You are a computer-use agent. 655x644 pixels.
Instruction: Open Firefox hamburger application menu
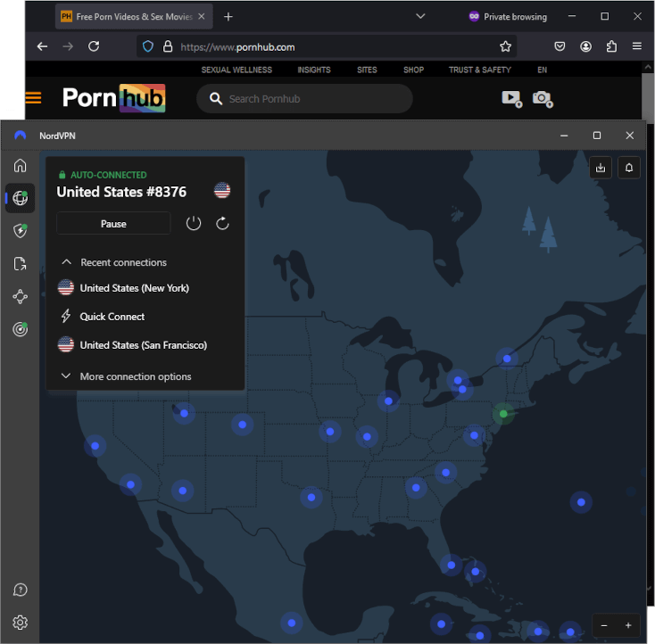pos(637,46)
